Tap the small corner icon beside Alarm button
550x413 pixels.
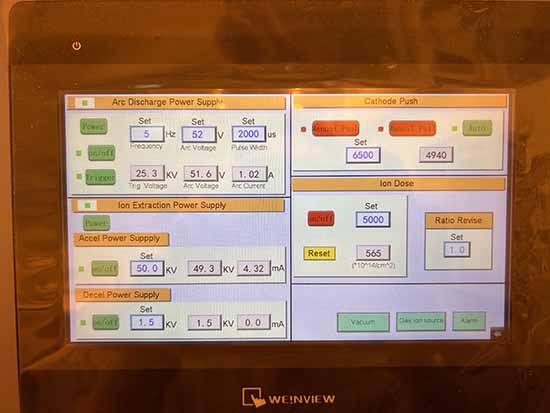(498, 334)
